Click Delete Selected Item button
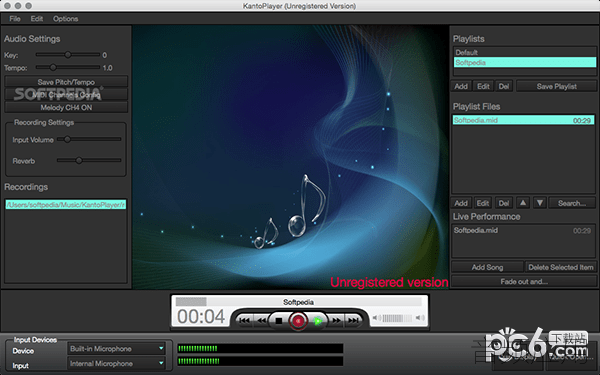 561,267
